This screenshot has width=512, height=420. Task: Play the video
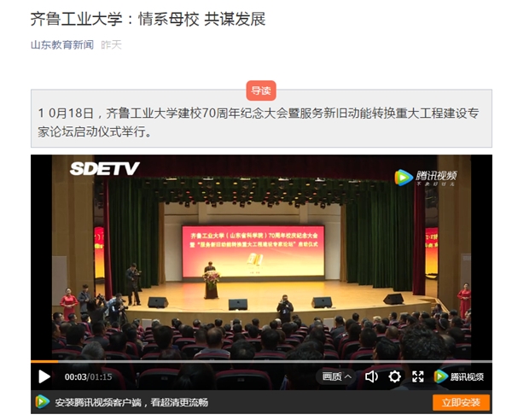pos(44,376)
